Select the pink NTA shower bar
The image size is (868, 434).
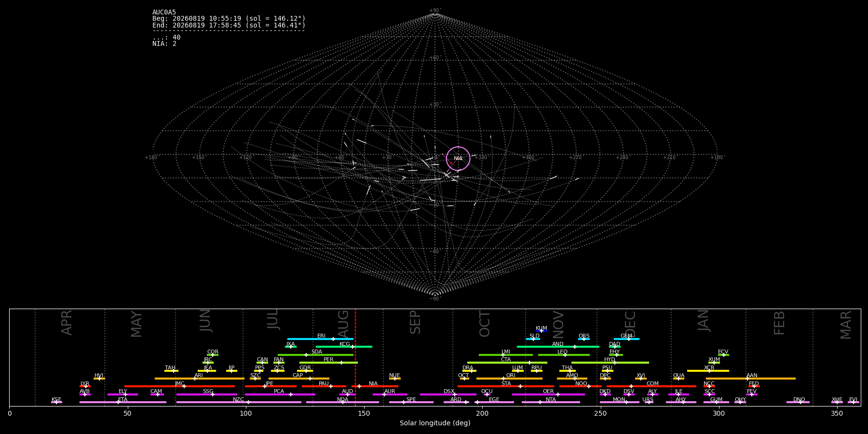pyautogui.click(x=551, y=402)
